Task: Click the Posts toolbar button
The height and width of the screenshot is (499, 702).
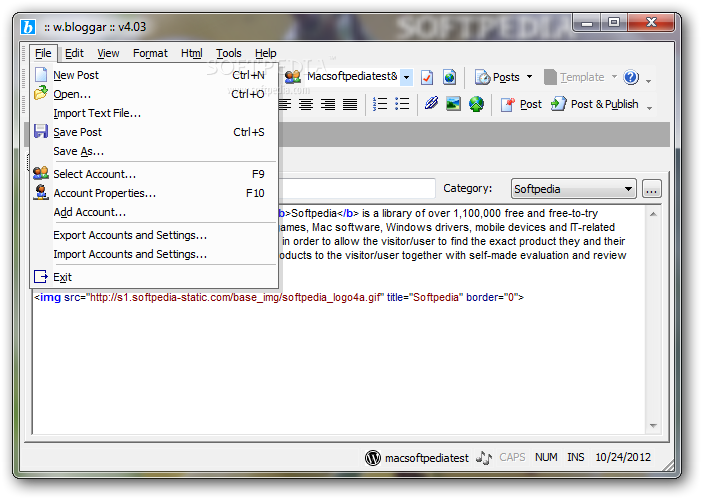Action: tap(497, 77)
